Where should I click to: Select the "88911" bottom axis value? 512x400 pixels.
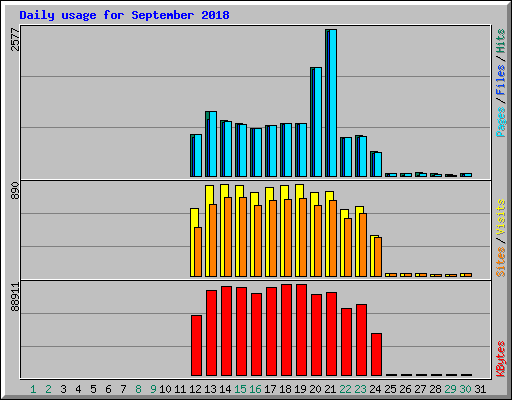point(15,297)
